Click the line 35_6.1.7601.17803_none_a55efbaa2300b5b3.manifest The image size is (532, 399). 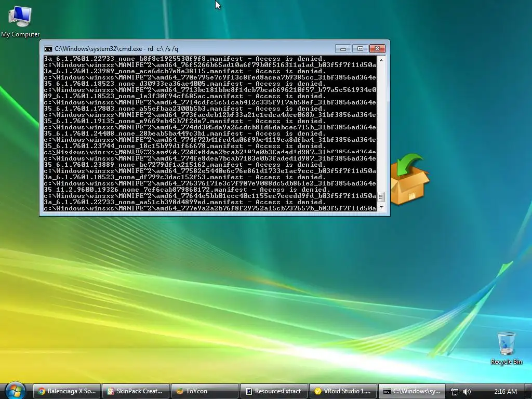tap(185, 109)
